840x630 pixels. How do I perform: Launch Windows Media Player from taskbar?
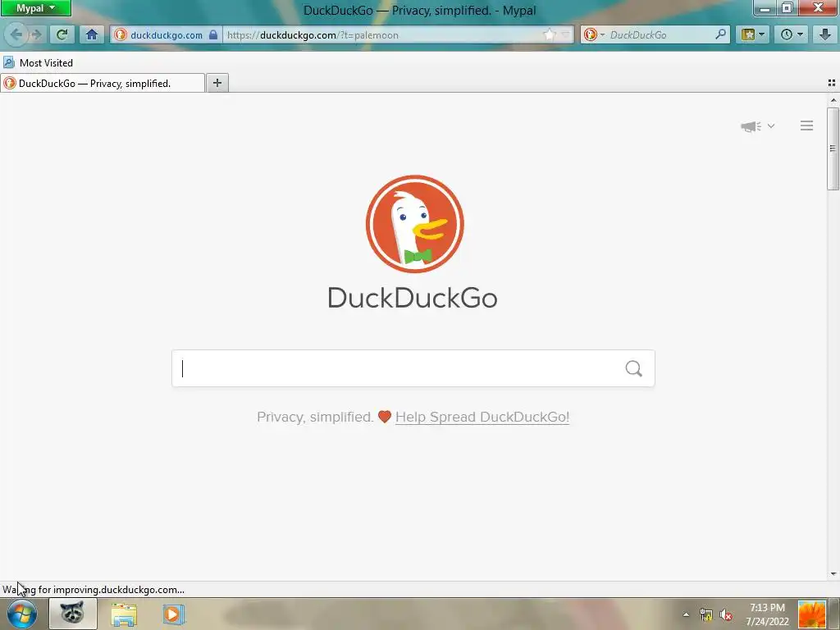pyautogui.click(x=173, y=614)
